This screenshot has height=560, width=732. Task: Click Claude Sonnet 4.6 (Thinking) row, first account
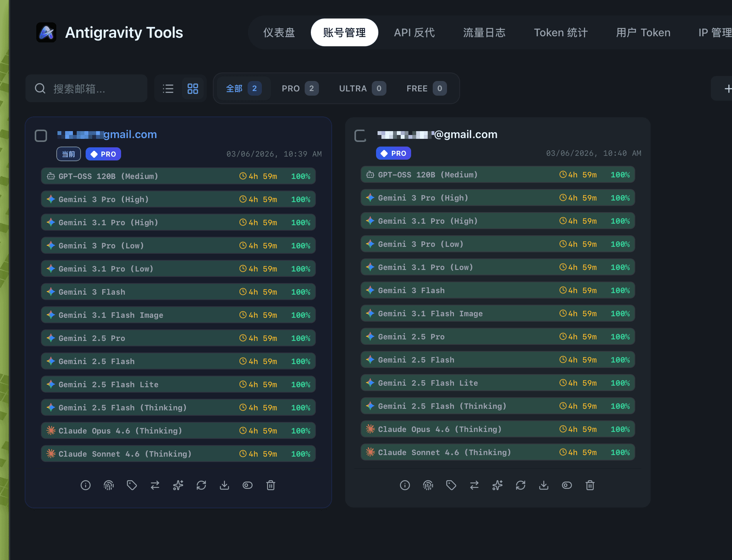[178, 454]
